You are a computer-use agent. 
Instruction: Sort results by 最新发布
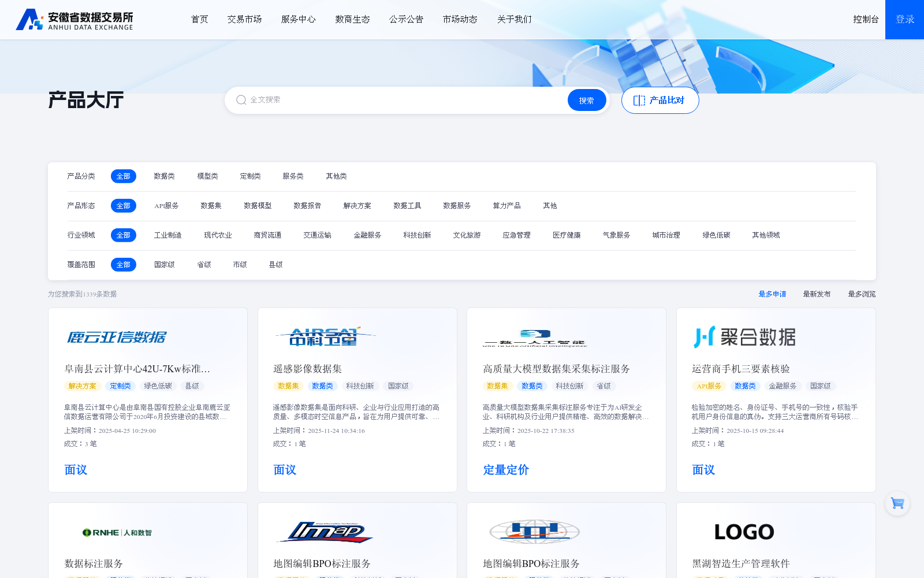coord(817,294)
